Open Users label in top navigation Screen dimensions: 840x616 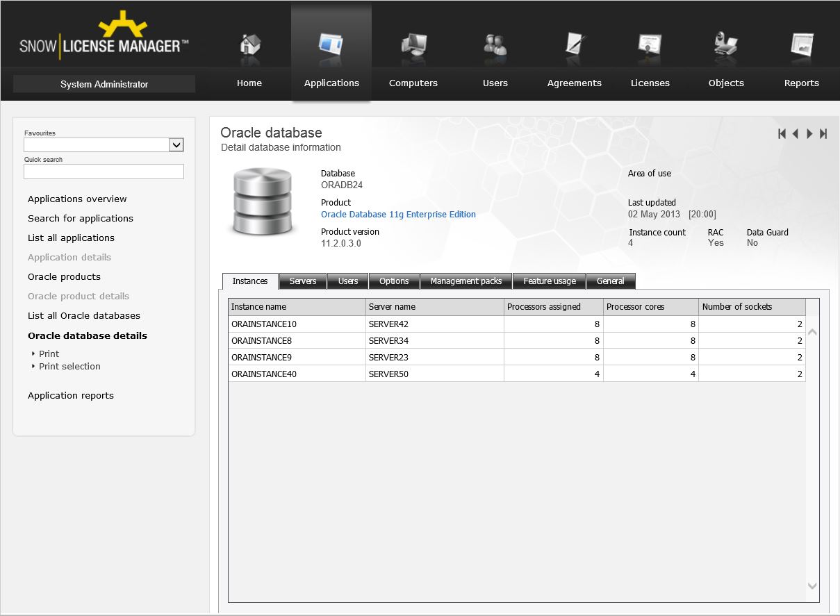point(495,83)
